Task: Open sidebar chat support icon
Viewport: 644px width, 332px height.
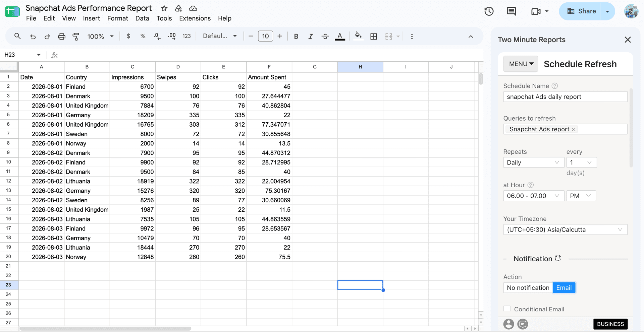Action: pyautogui.click(x=523, y=324)
